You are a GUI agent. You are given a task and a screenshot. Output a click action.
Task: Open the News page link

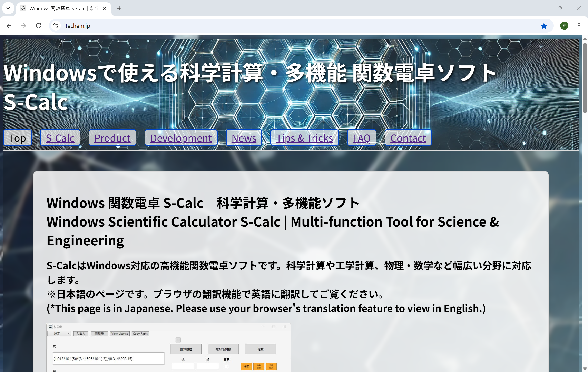click(x=244, y=138)
